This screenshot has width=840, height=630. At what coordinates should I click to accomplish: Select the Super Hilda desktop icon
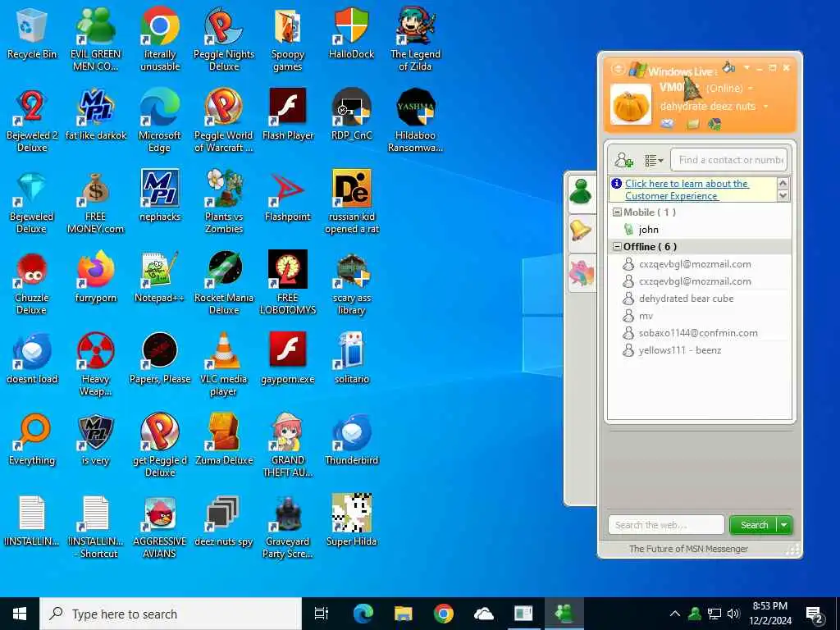(x=351, y=521)
